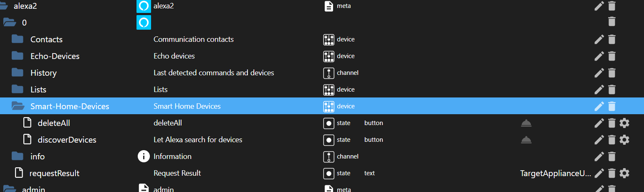Viewport: 644px width, 192px height.
Task: Delete the discoverDevices state
Action: coord(611,140)
